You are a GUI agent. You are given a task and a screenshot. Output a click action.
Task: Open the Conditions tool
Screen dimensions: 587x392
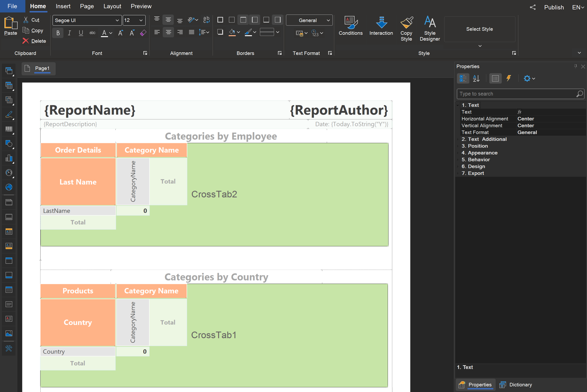pos(351,26)
